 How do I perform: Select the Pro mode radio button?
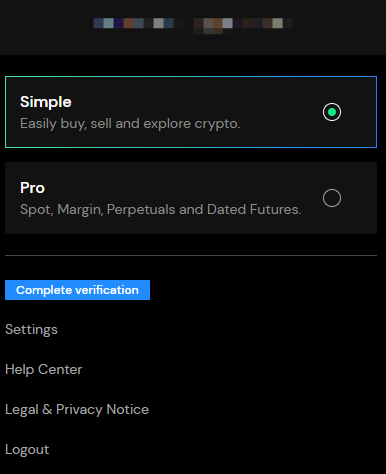(x=332, y=198)
